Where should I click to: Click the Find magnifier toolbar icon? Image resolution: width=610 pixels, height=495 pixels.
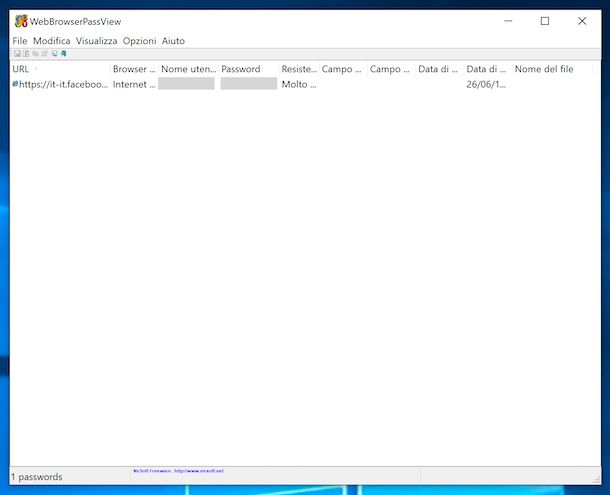click(x=54, y=54)
